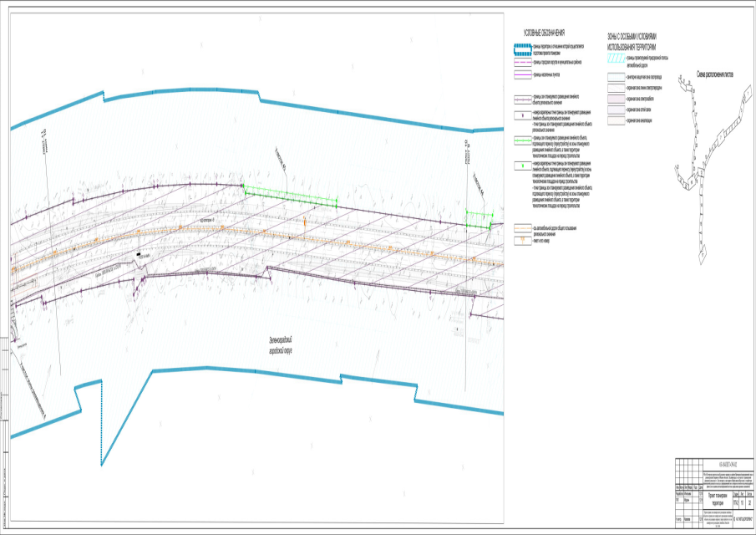Click the 'Схема расположения листов' title
This screenshot has height=535, width=756.
tap(715, 74)
